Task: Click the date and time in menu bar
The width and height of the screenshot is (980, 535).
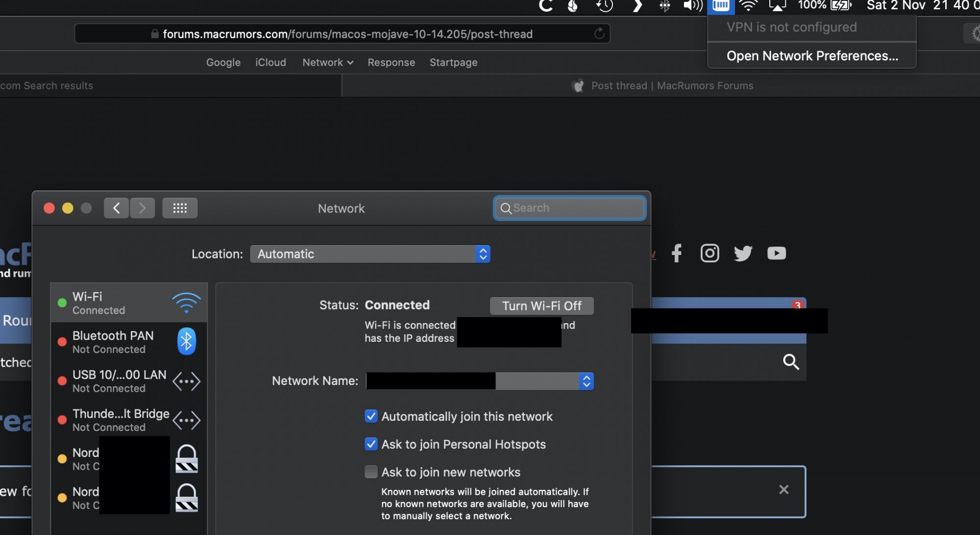Action: click(x=923, y=5)
